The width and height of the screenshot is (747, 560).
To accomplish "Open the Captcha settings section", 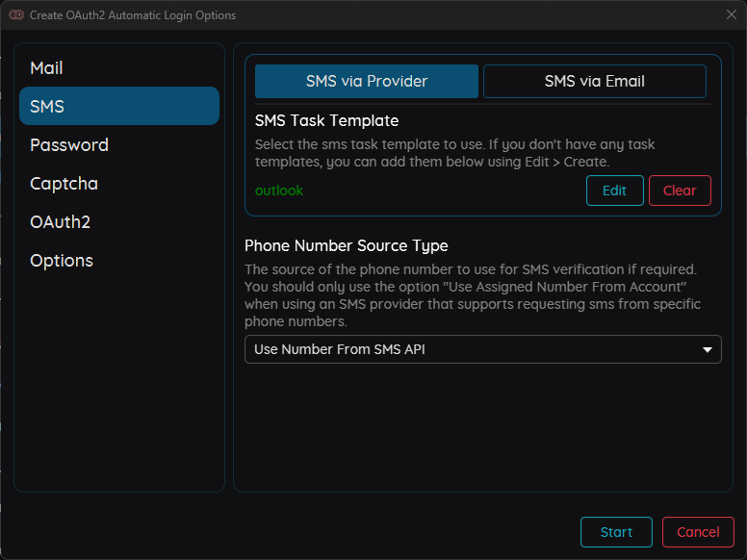I will 64,184.
